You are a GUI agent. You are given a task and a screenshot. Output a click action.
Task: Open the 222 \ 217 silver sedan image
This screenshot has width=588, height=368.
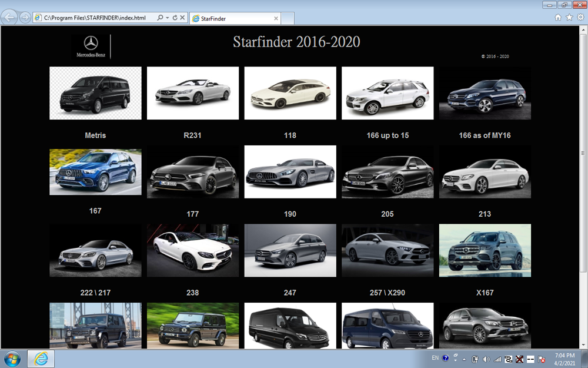click(x=95, y=250)
